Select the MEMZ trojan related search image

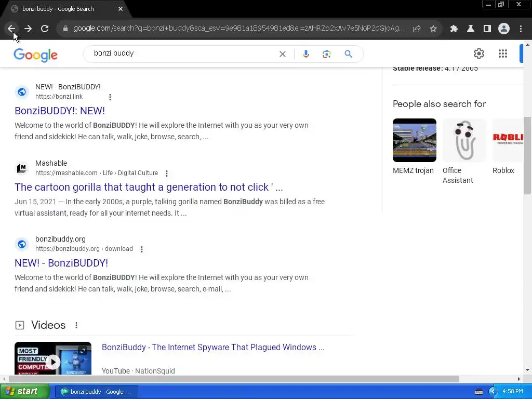click(414, 140)
